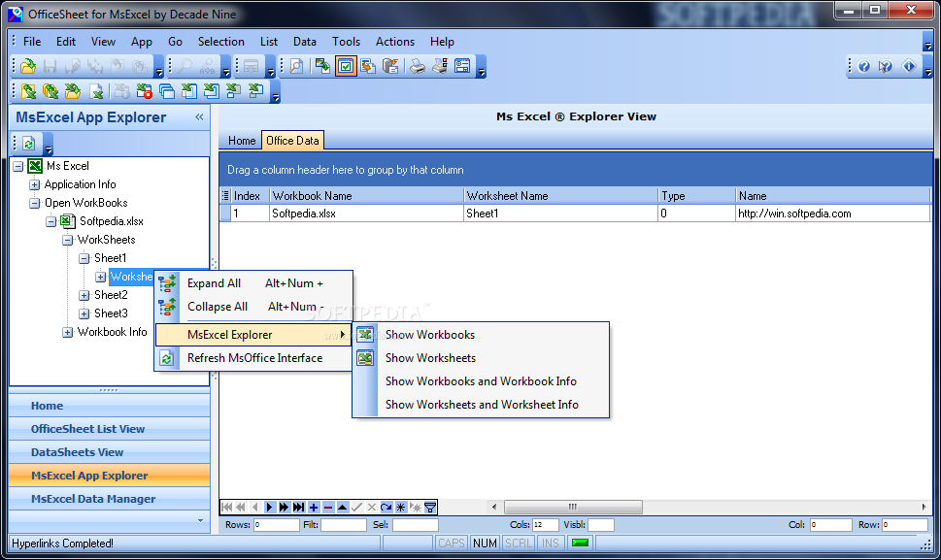Click the funnel filter navigator button

click(430, 508)
